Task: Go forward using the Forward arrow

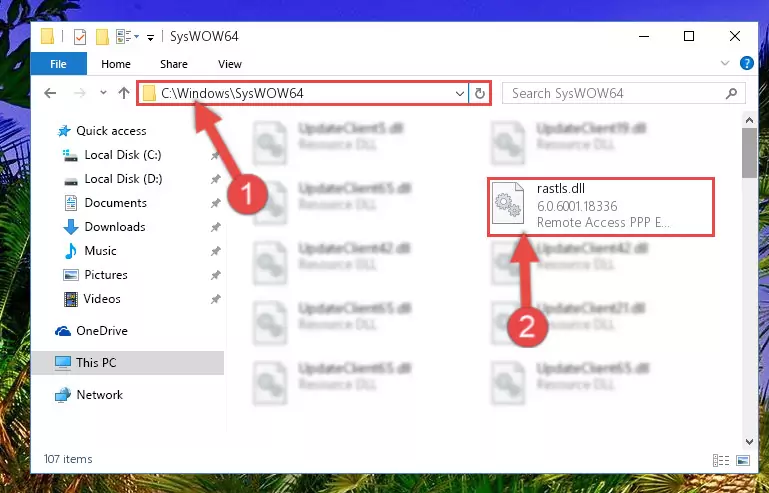Action: [x=79, y=93]
